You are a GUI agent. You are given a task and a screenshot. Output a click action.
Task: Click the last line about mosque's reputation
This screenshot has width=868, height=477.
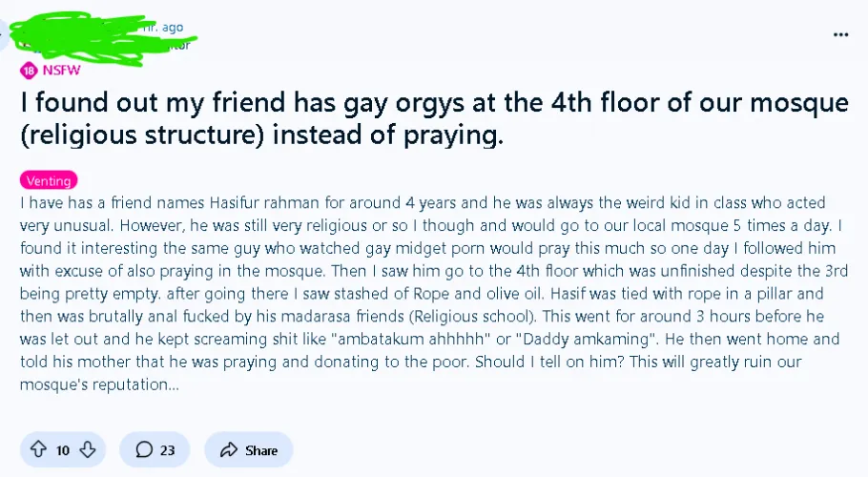pyautogui.click(x=99, y=385)
